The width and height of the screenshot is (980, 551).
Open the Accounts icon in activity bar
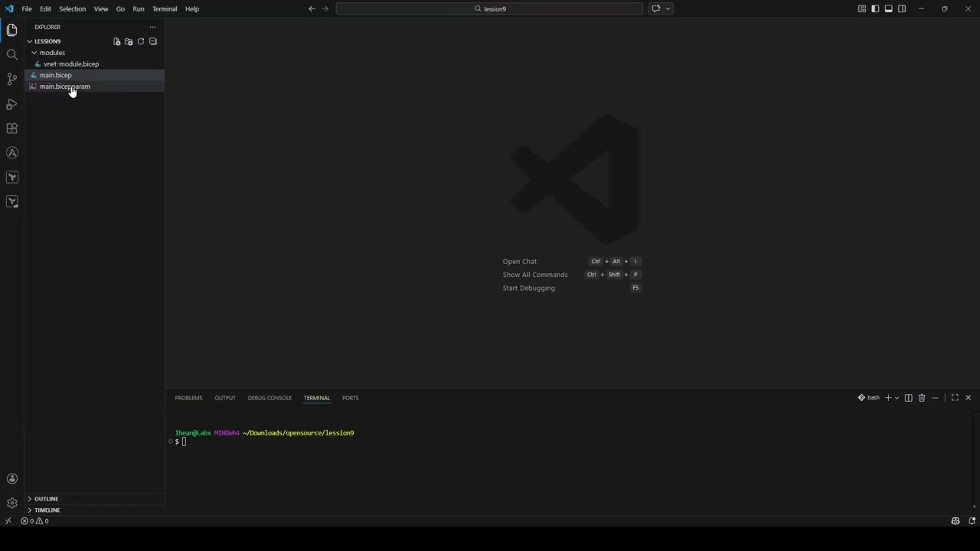(x=11, y=479)
